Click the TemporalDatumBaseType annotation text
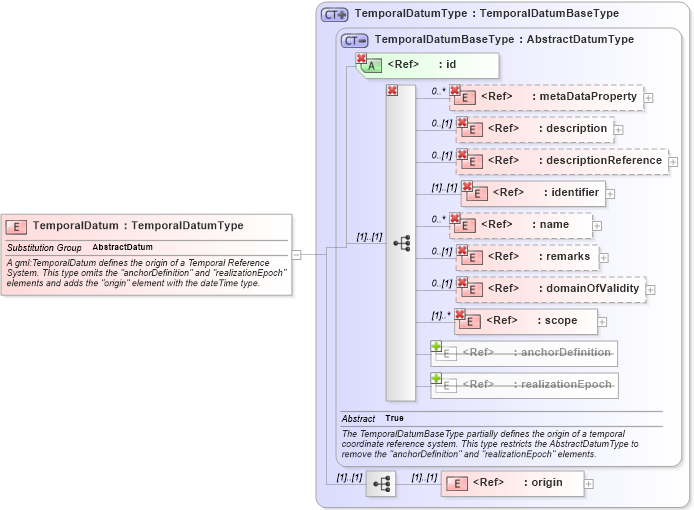This screenshot has height=510, width=694. 490,444
